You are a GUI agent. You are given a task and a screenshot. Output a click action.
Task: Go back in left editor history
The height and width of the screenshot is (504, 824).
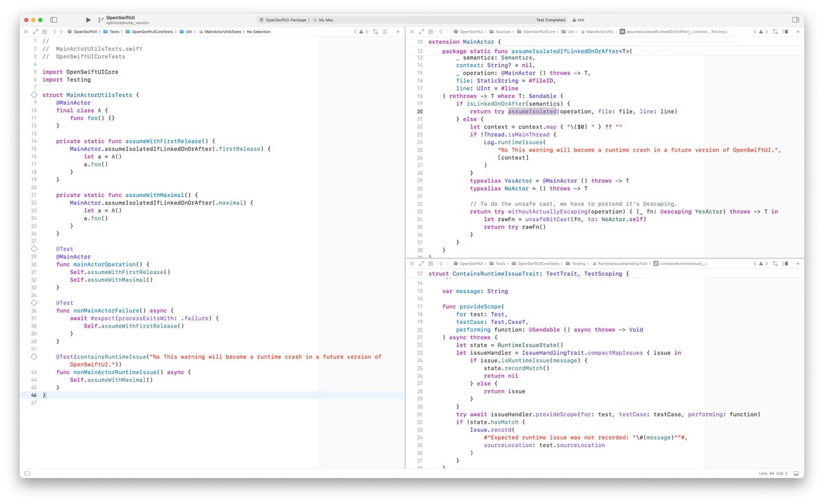56,32
